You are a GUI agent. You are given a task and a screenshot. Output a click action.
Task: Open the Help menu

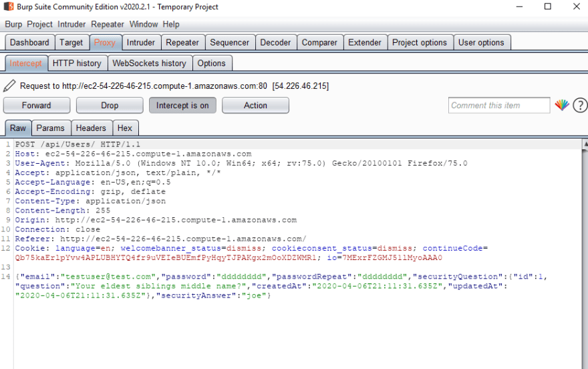point(171,24)
